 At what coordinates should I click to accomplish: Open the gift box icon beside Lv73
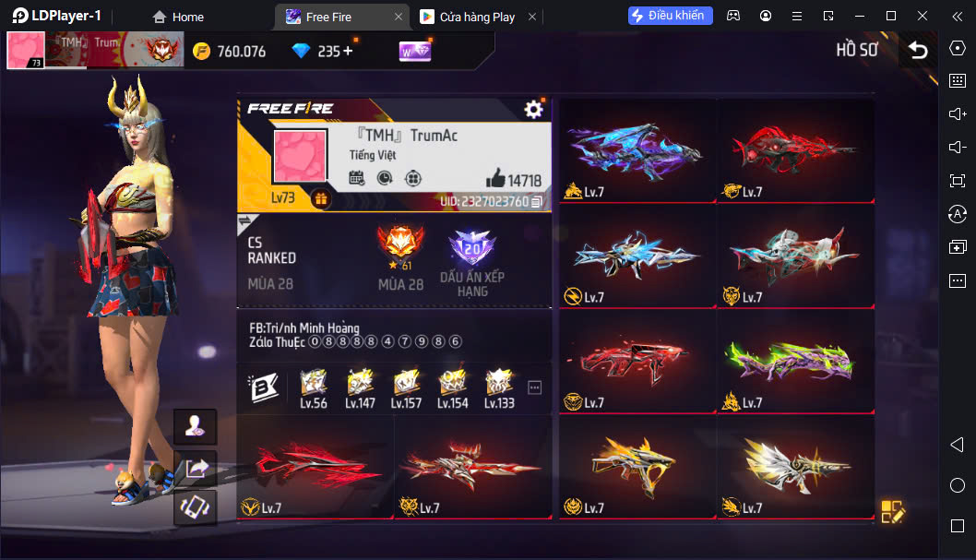[321, 199]
